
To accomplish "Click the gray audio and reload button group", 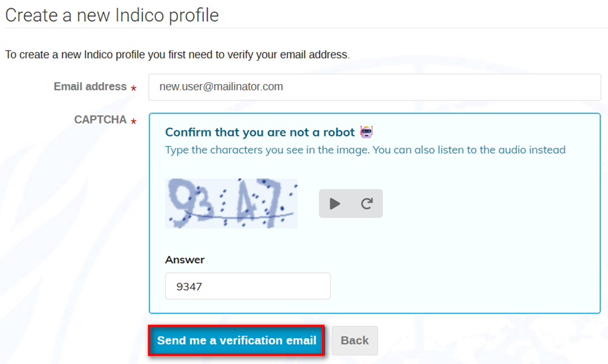I will (351, 204).
